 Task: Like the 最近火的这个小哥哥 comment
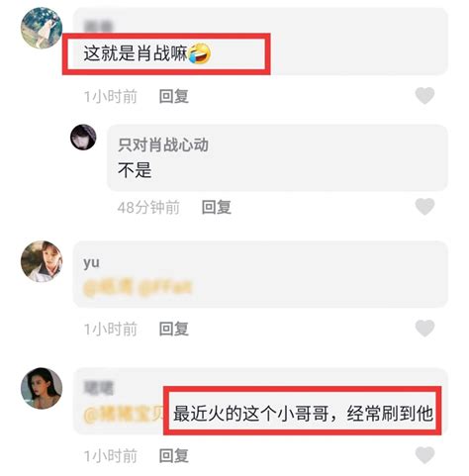pyautogui.click(x=424, y=455)
